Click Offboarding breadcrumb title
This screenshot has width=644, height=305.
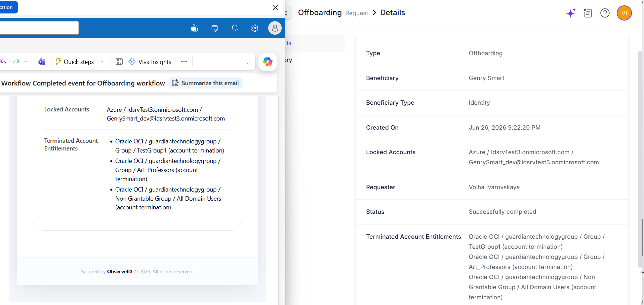[x=320, y=13]
